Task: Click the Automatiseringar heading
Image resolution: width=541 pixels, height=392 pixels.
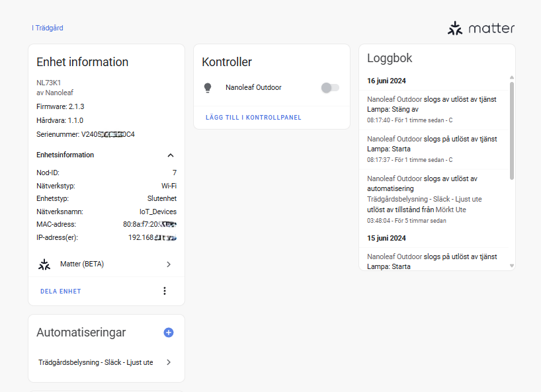Action: (81, 333)
